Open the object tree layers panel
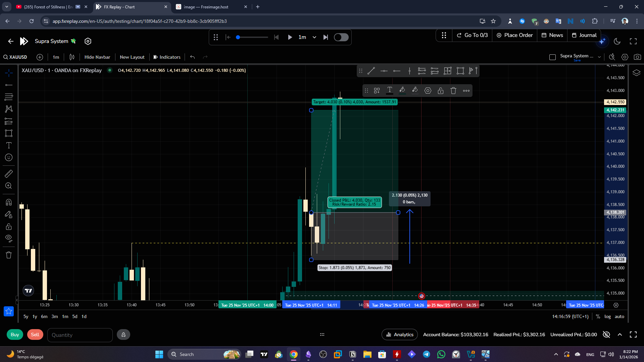644x362 pixels. point(636,73)
